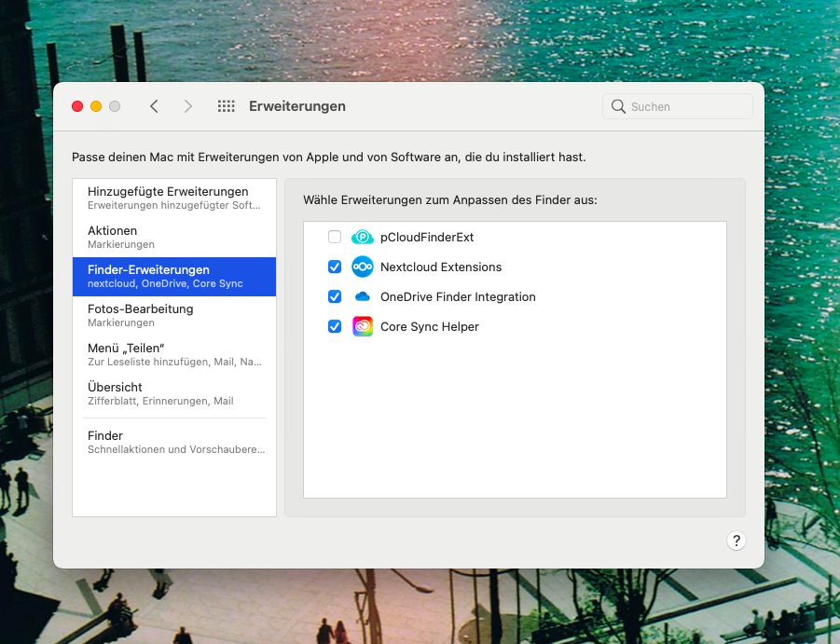Open the Übersicht category
Image resolution: width=840 pixels, height=644 pixels.
coord(174,393)
